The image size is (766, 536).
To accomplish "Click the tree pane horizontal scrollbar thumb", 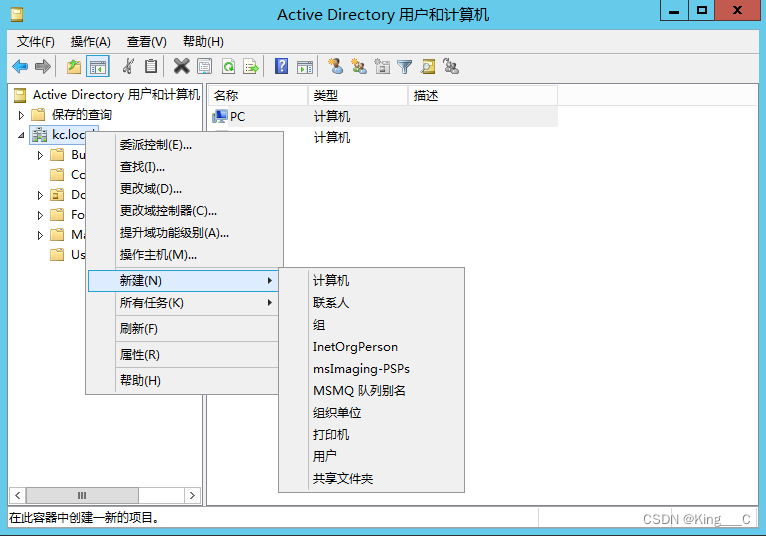I will click(82, 495).
